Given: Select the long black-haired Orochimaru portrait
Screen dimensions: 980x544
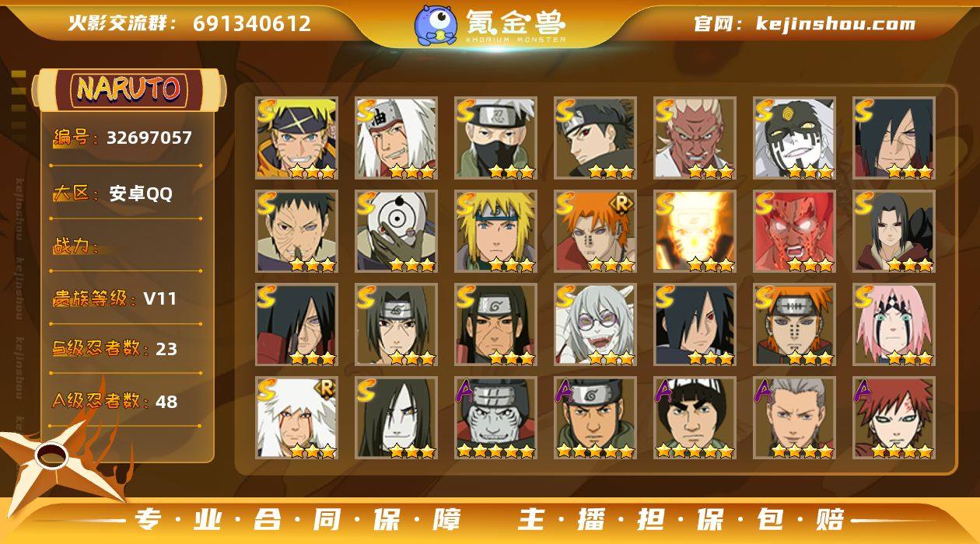Looking at the screenshot, I should pos(396,417).
